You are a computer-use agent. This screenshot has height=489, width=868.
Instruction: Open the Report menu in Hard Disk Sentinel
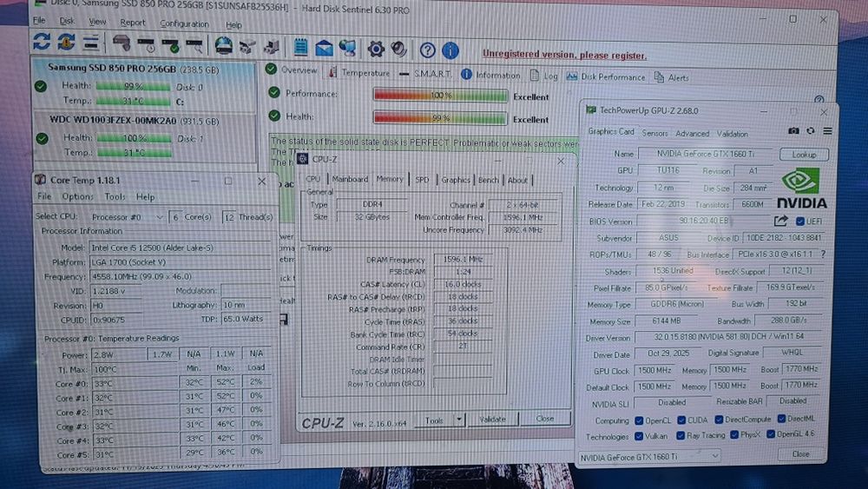pos(132,23)
